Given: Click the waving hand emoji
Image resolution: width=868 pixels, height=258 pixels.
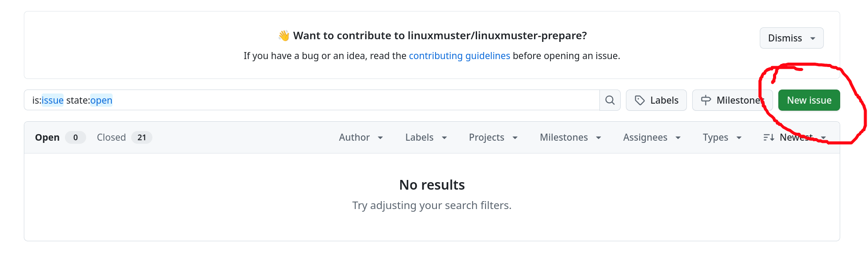Looking at the screenshot, I should pos(284,36).
